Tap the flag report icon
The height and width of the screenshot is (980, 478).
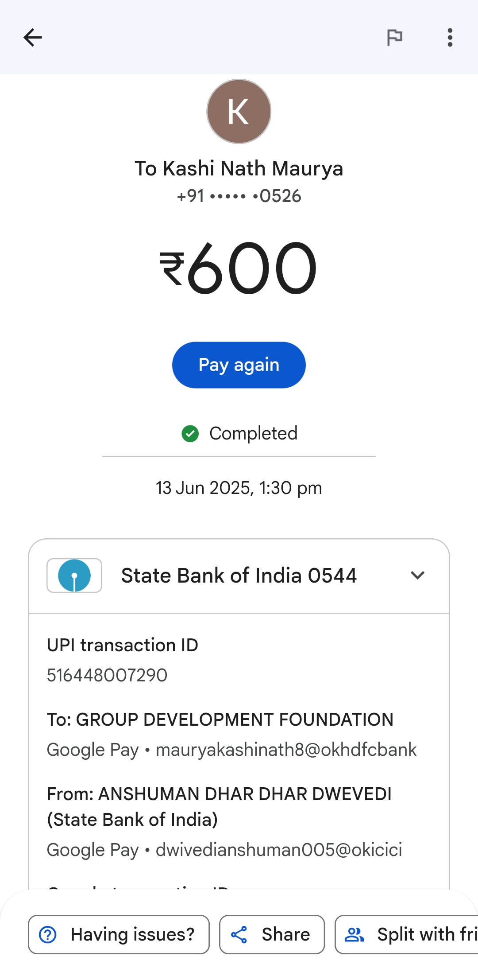(x=394, y=38)
